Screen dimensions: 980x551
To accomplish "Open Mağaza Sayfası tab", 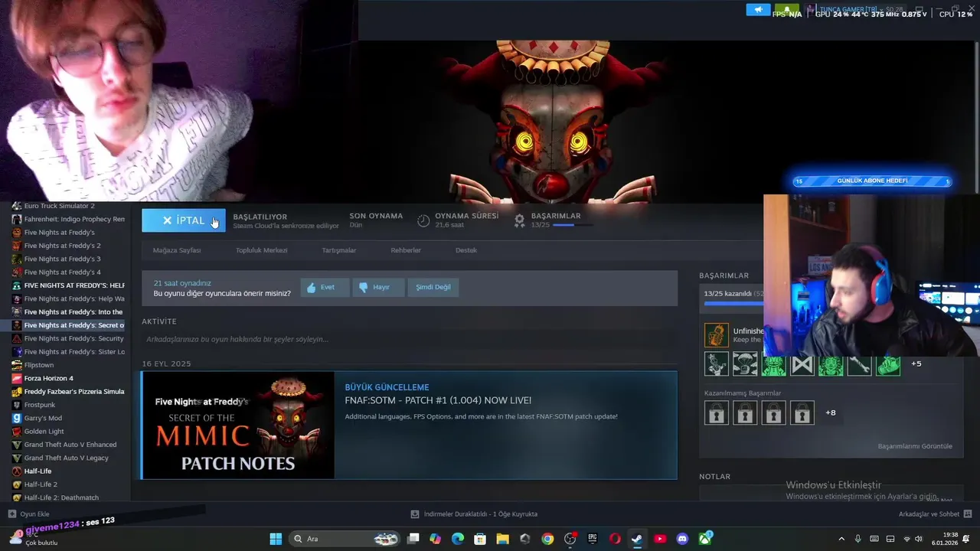I will [177, 250].
